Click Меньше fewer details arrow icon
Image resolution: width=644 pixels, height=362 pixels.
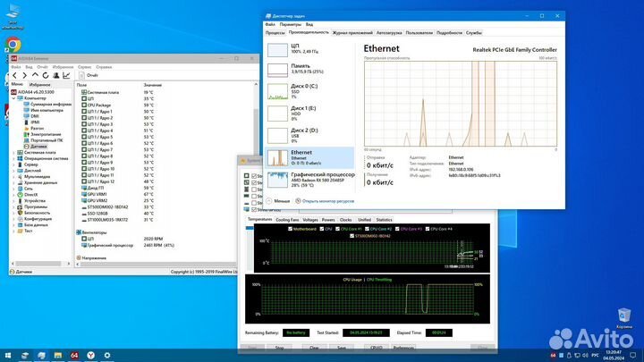(268, 201)
